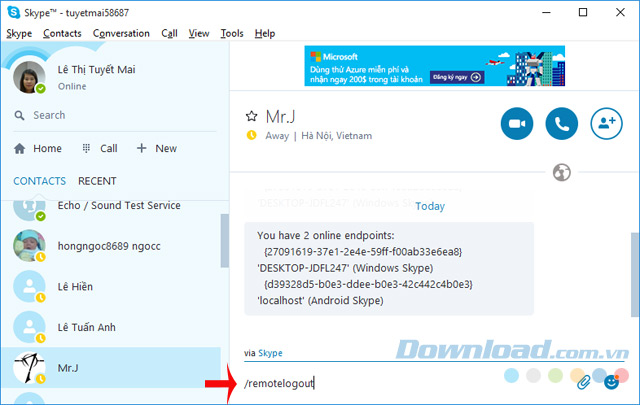Click Lê Hiền contact avatar
Viewport: 640px width, 405px height.
[x=29, y=287]
